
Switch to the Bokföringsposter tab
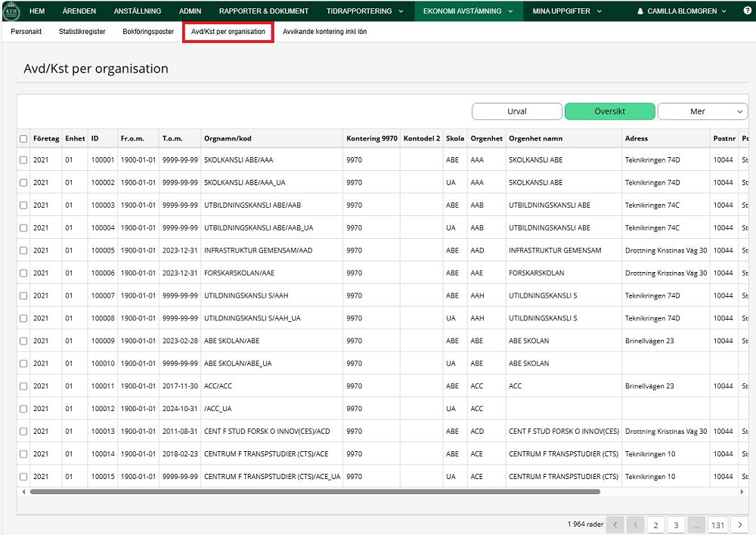148,32
